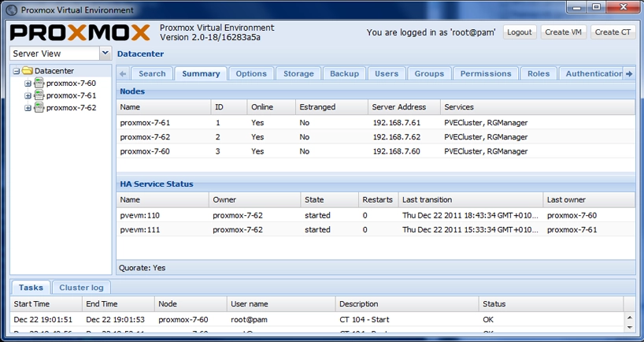Expand the proxmox-7-60 tree node
The height and width of the screenshot is (342, 644).
click(28, 84)
